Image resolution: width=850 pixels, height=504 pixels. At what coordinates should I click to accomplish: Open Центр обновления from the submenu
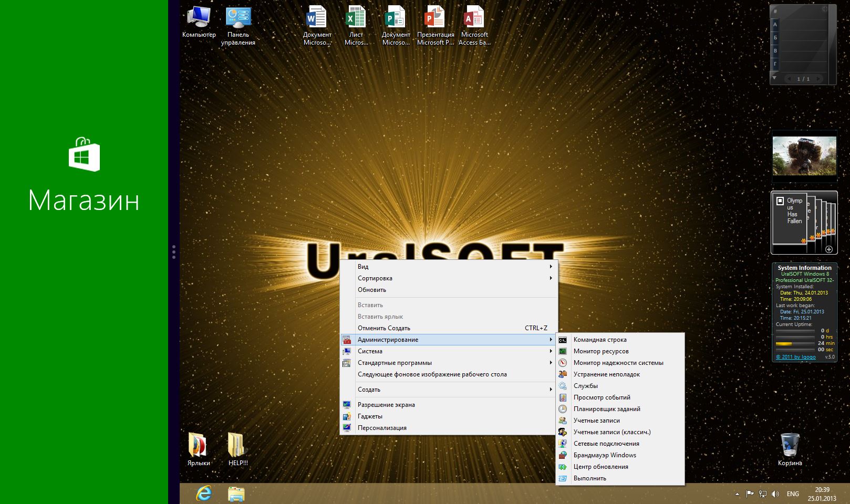point(620,467)
